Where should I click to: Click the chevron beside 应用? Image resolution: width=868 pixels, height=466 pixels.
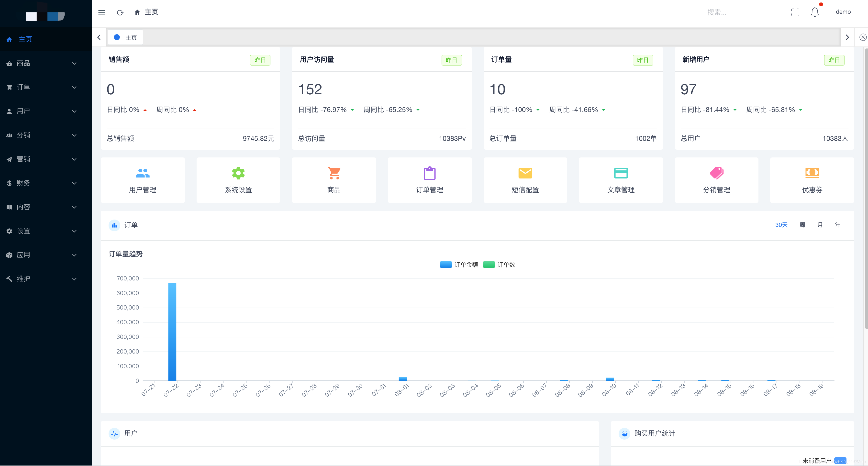[x=75, y=255]
